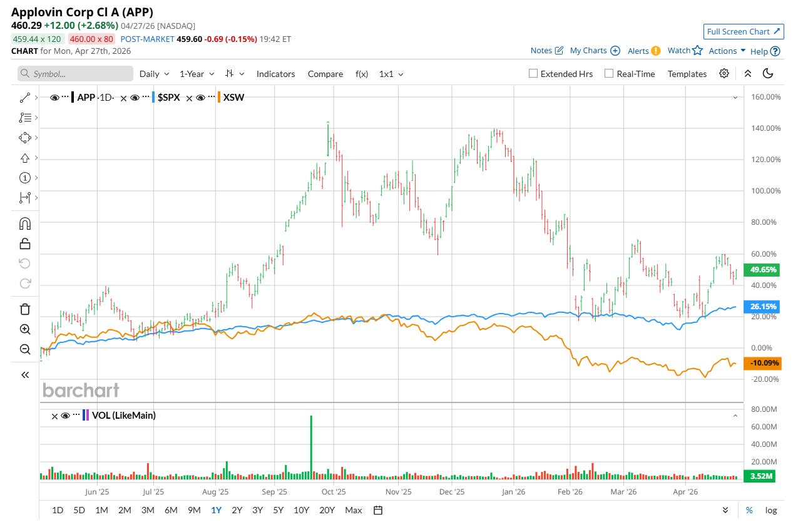This screenshot has width=803, height=532.
Task: Expand the 1-Year period dropdown
Action: (197, 74)
